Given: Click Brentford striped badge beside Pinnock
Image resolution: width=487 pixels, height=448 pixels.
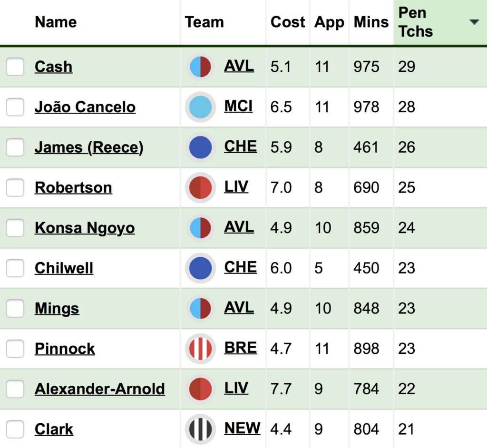Looking at the screenshot, I should point(200,349).
